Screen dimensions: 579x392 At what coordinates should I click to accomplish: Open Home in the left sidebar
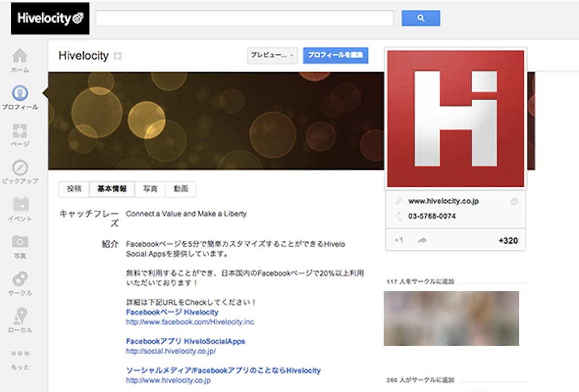click(20, 56)
